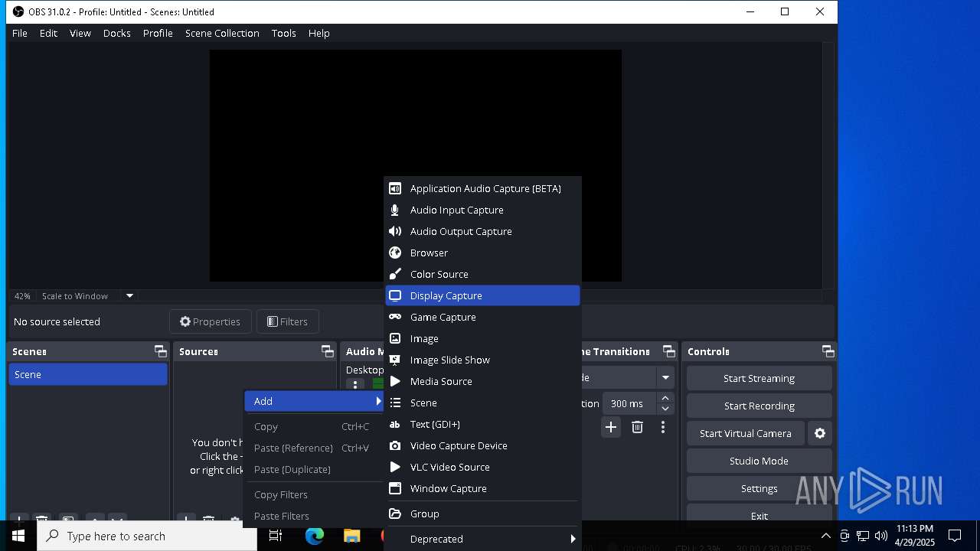Click Start Streaming

[x=759, y=378]
